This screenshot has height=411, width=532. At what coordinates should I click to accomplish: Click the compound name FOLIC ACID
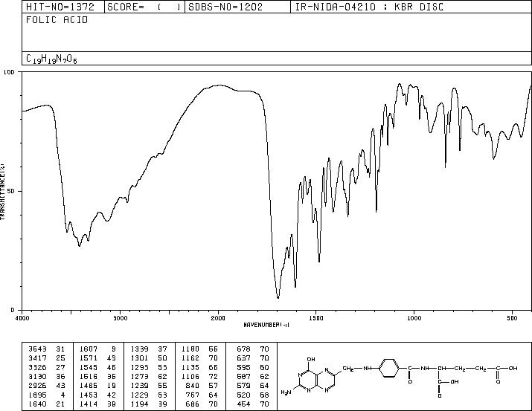point(57,20)
